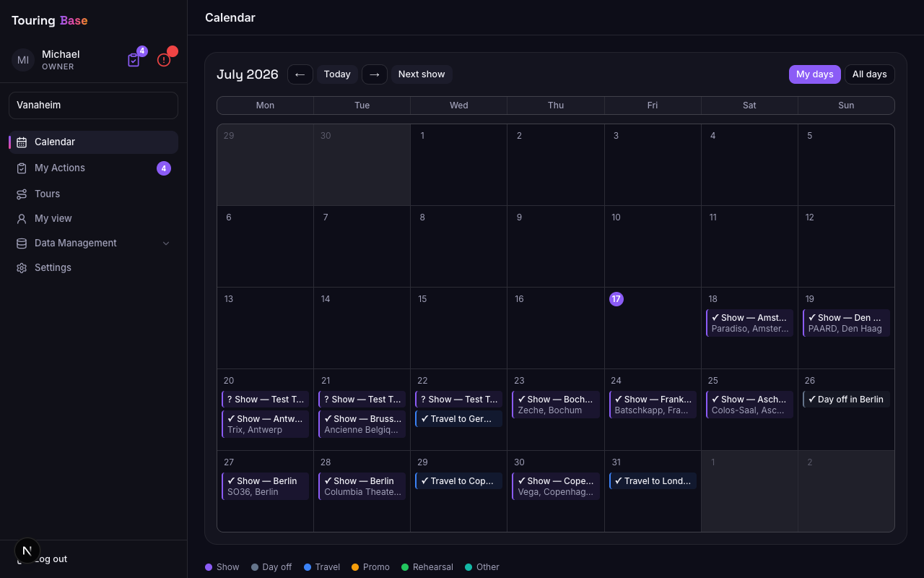Open Travel to London event on 31
Viewport: 924px width, 578px height.
point(653,481)
